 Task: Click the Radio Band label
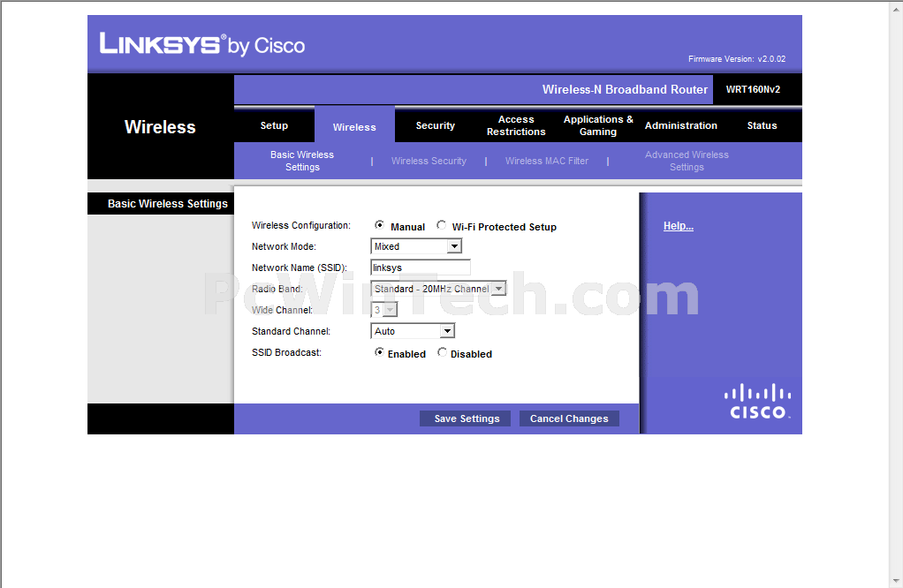277,289
